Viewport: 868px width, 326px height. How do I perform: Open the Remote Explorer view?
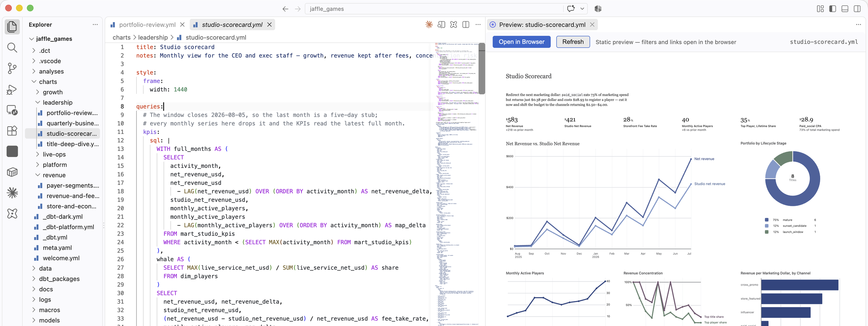12,110
